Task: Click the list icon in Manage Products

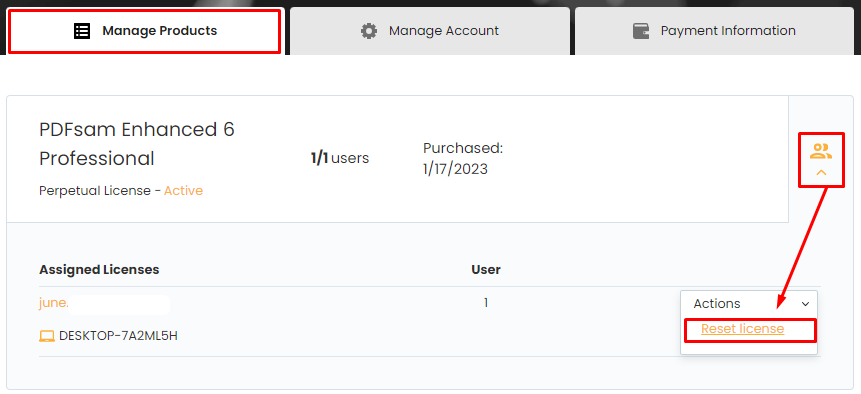Action: point(81,31)
